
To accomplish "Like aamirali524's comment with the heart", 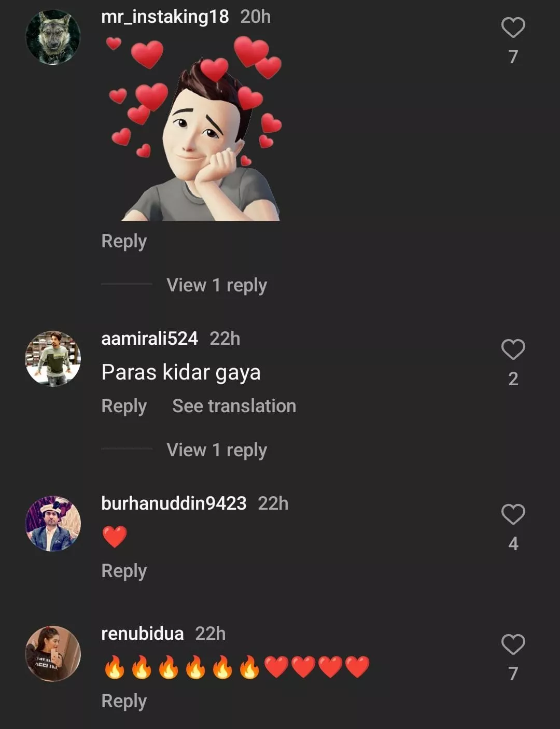I will pyautogui.click(x=513, y=349).
